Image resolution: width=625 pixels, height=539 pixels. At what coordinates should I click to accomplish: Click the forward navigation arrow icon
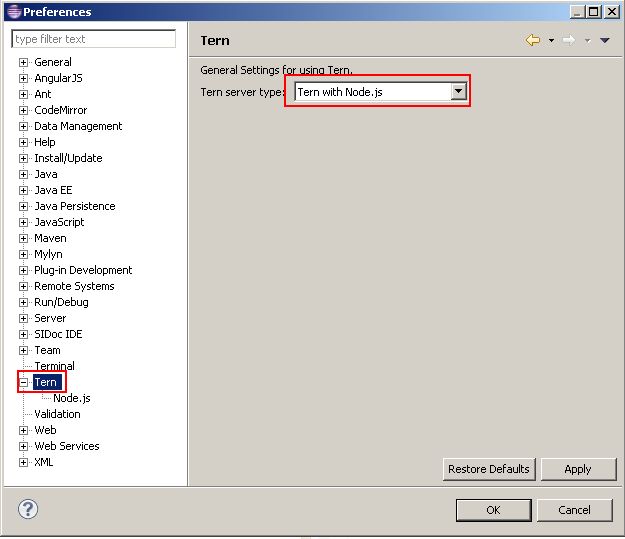pos(568,40)
